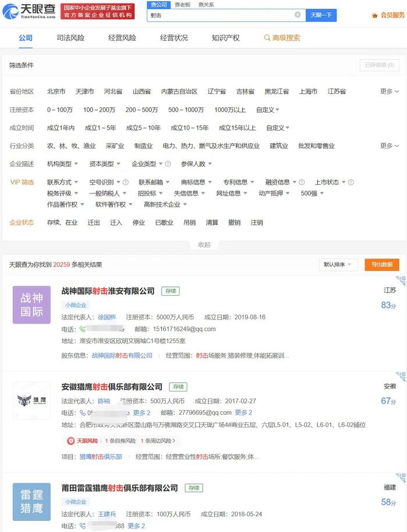Click help icon next to 上市状态
Screen dimensions: 407x532
point(351,182)
